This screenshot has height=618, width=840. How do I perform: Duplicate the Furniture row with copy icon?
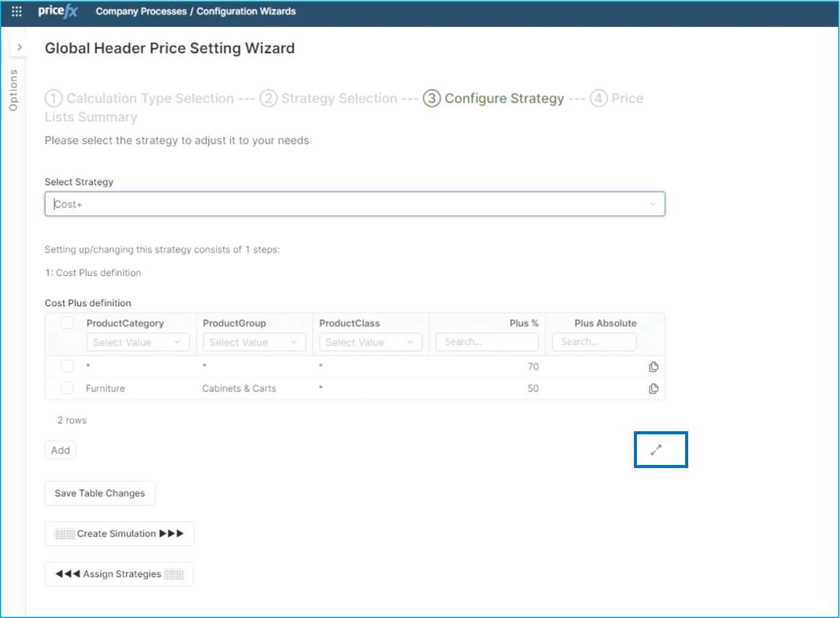point(653,389)
